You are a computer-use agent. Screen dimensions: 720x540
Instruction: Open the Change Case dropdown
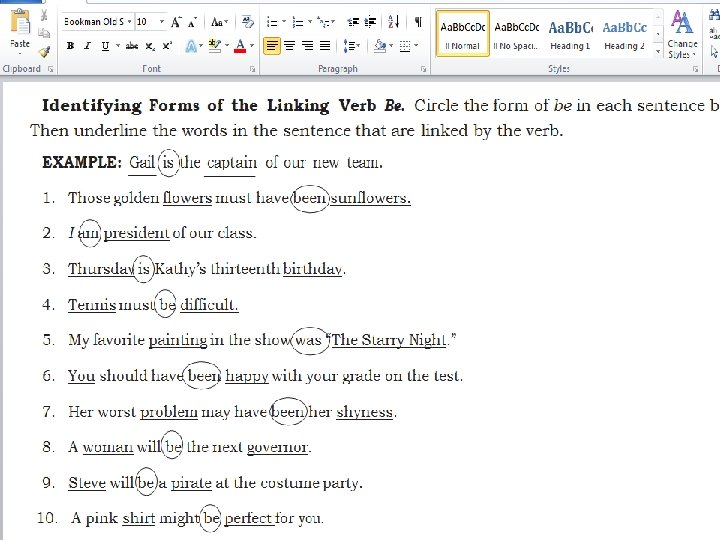pos(219,22)
